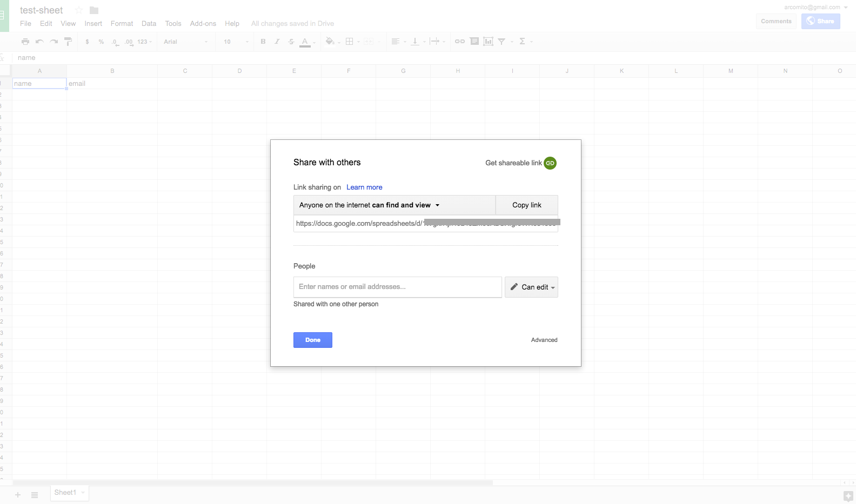Viewport: 856px width, 504px height.
Task: Click the Comments button
Action: (x=776, y=22)
